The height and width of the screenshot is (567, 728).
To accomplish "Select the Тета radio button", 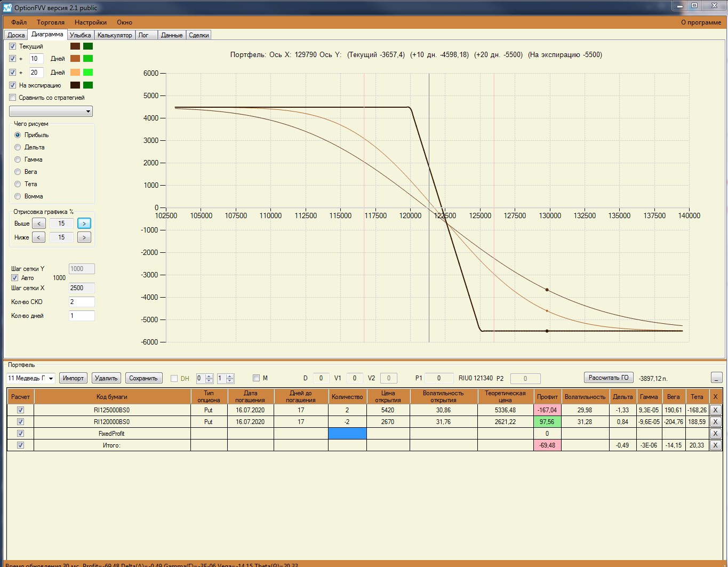I will coord(18,184).
